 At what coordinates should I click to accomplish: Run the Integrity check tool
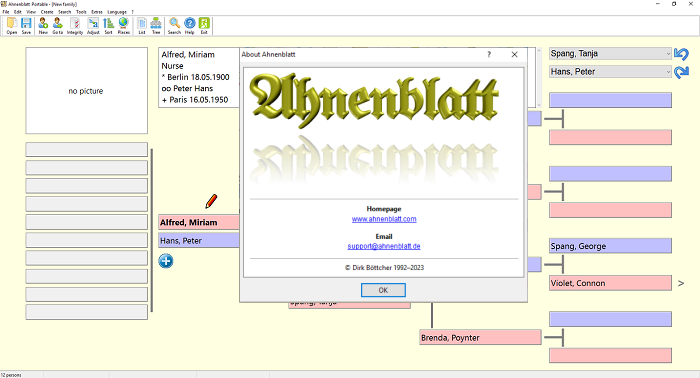(75, 25)
